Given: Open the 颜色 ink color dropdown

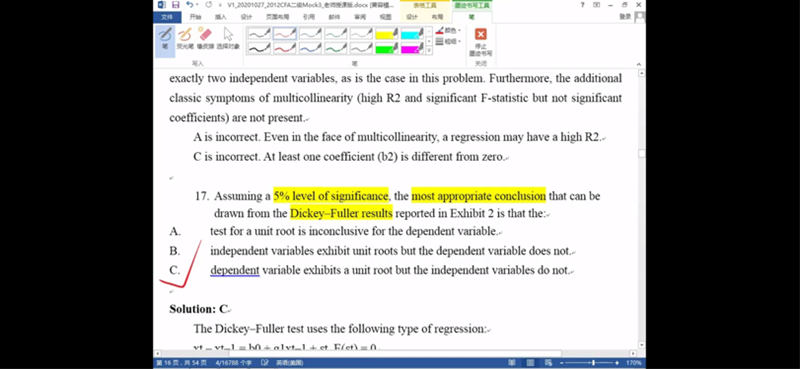Looking at the screenshot, I should (x=448, y=31).
